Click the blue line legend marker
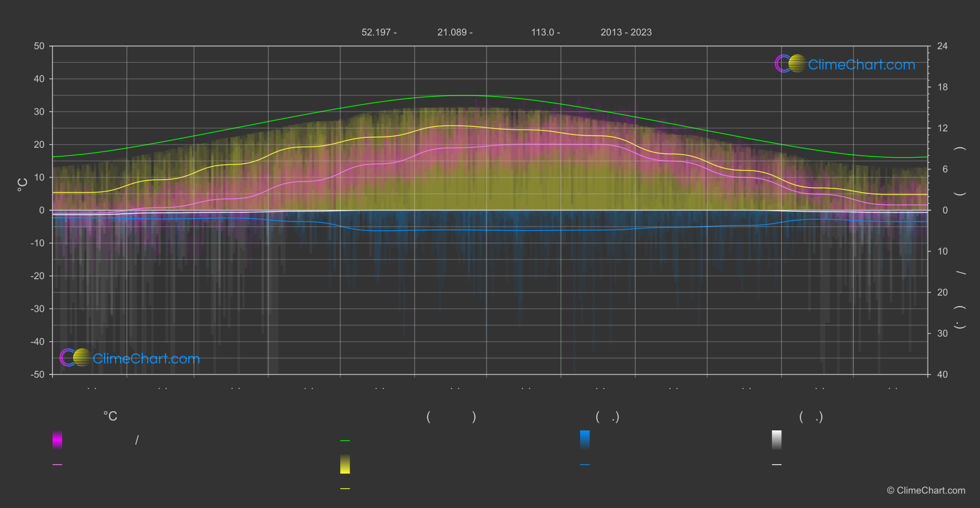Image resolution: width=980 pixels, height=508 pixels. [x=584, y=465]
